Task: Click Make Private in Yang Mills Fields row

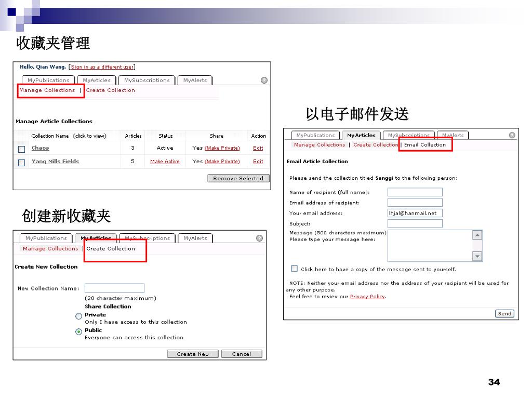Action: click(222, 162)
